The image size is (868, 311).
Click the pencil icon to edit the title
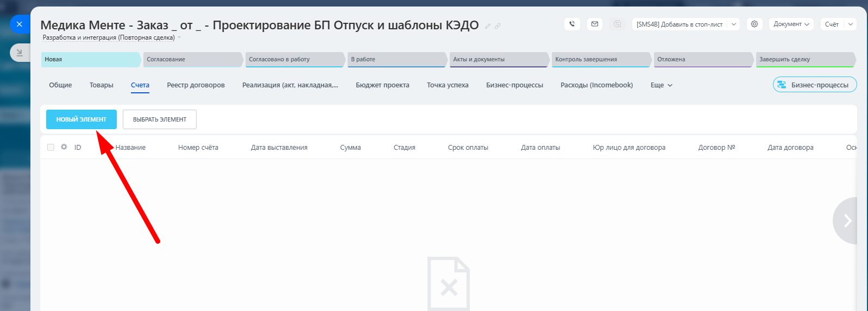[x=488, y=26]
